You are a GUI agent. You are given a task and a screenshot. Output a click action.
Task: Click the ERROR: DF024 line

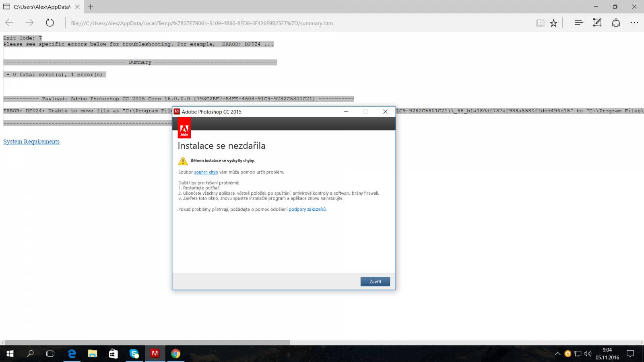coord(87,111)
